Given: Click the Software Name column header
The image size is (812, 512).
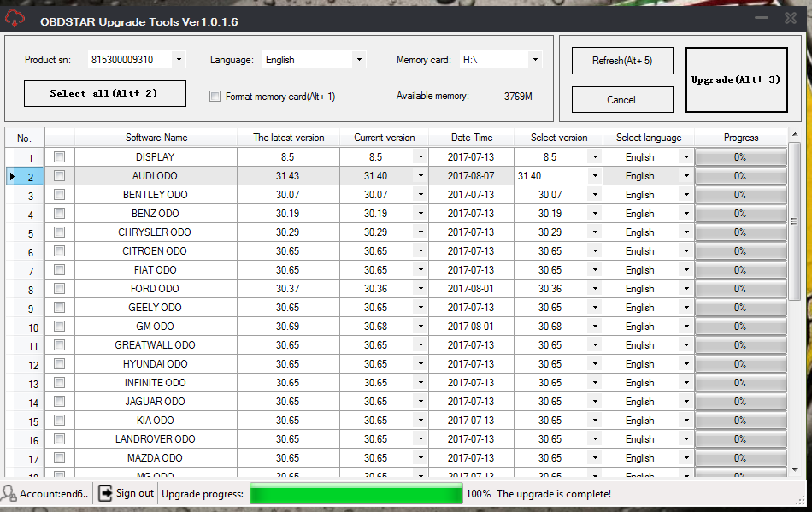Looking at the screenshot, I should (156, 138).
